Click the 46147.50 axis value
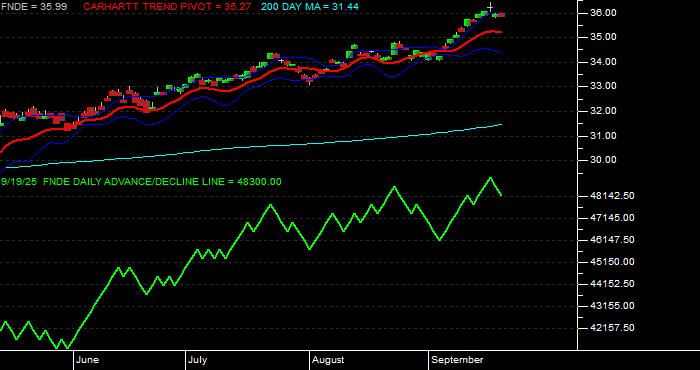Viewport: 700px width, 370px height. [612, 240]
